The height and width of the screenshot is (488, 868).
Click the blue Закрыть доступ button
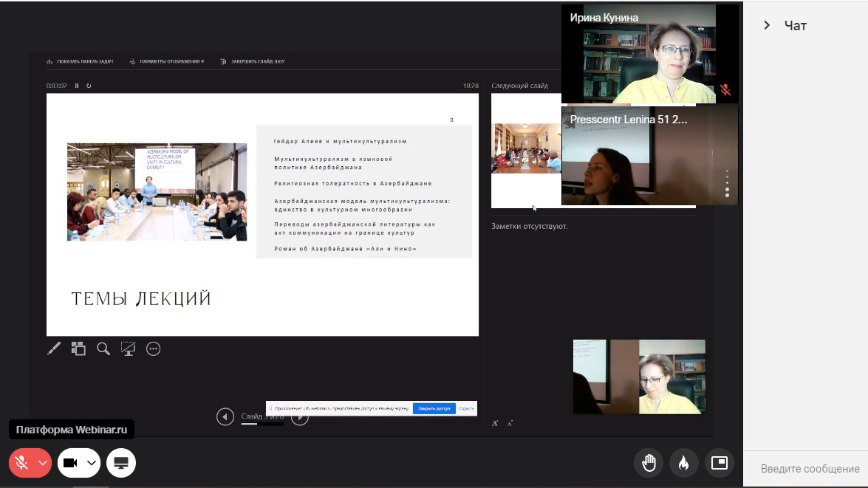click(x=434, y=408)
